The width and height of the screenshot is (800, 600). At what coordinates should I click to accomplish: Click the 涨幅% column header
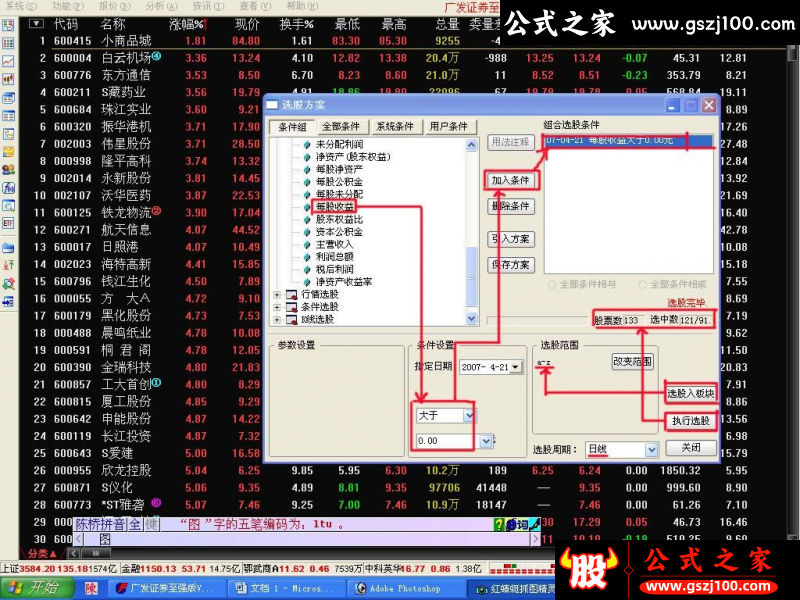187,24
